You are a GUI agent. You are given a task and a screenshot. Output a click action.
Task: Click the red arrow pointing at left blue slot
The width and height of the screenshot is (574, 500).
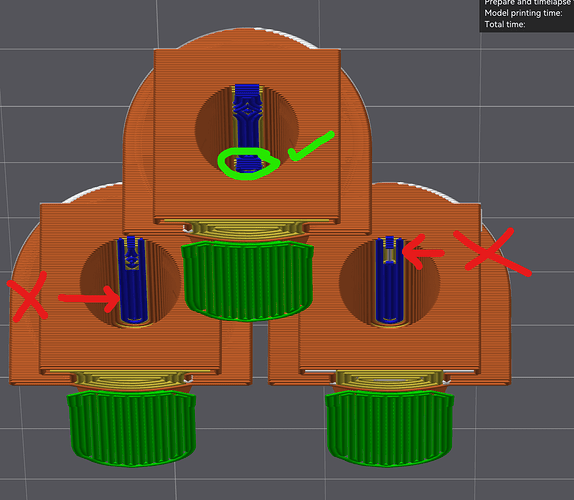point(89,298)
